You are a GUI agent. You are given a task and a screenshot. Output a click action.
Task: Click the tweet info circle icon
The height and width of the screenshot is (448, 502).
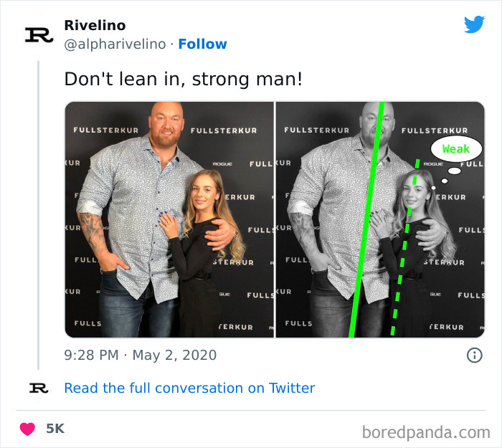coord(474,355)
